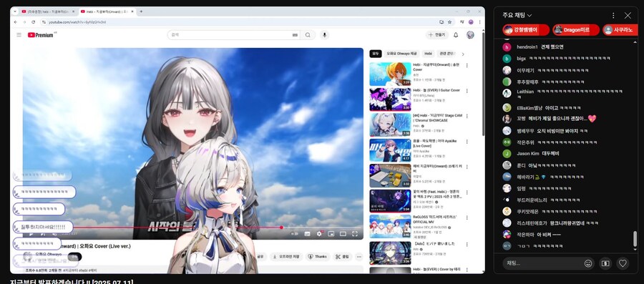644x284 pixels.
Task: Click the browser address bar URL
Action: (x=77, y=22)
